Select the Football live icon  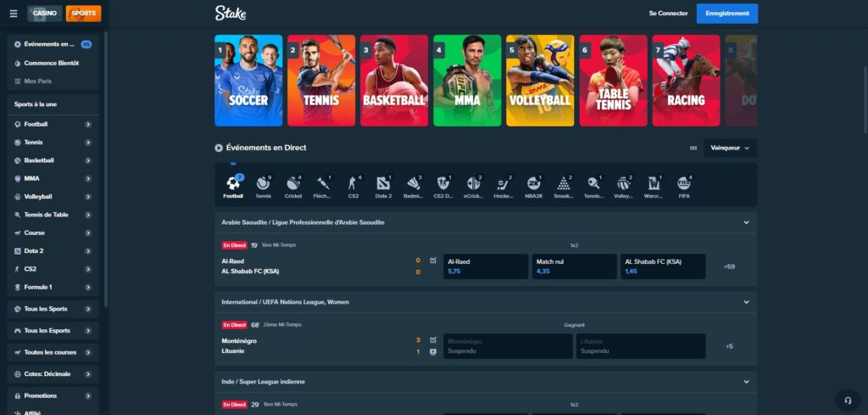pos(233,187)
